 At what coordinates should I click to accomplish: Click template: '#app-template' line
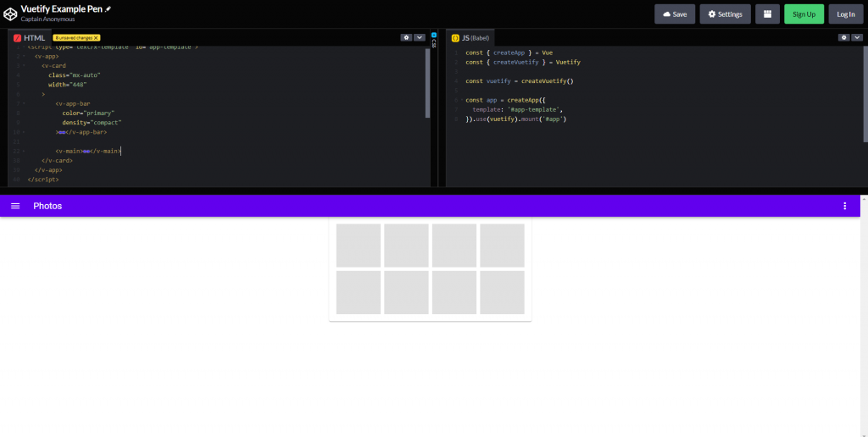[518, 109]
